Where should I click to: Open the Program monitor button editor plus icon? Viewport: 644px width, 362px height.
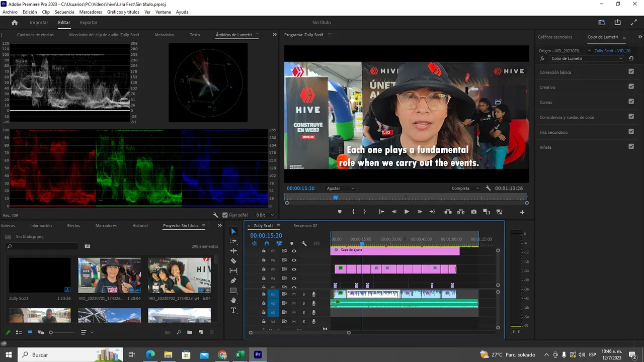(x=522, y=212)
